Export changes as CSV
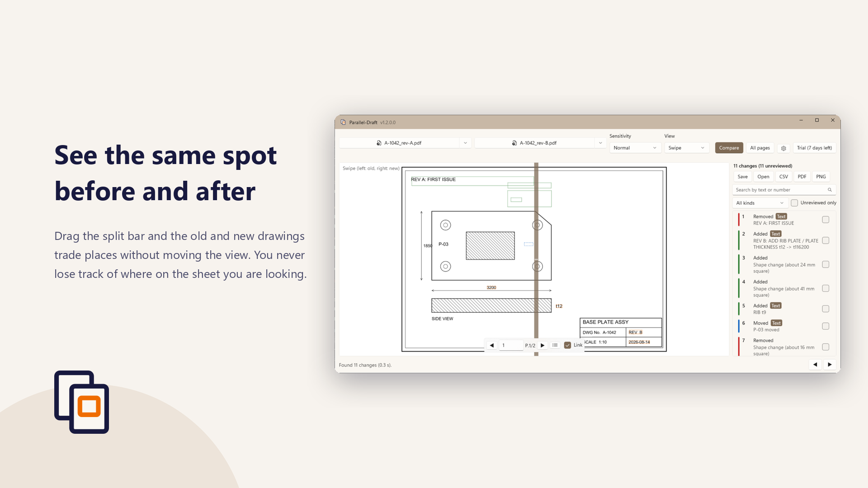868x488 pixels. (x=783, y=177)
